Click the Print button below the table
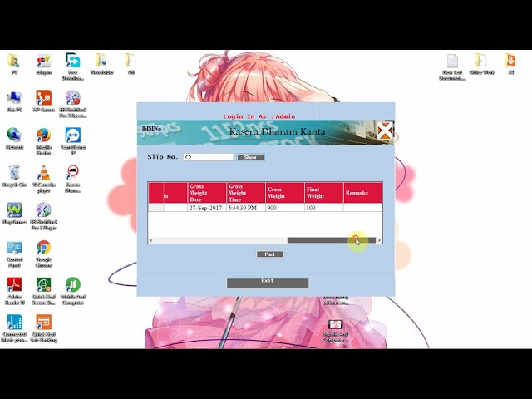Screen dimensions: 532x399 (x=269, y=254)
